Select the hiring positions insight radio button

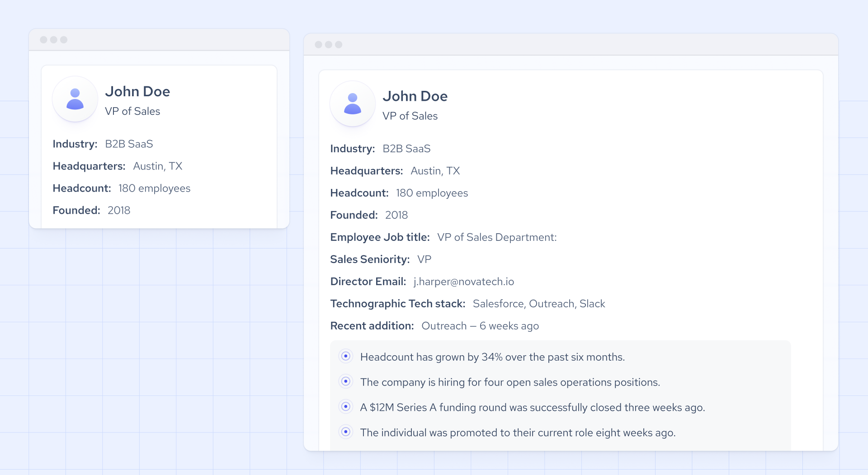(x=346, y=382)
